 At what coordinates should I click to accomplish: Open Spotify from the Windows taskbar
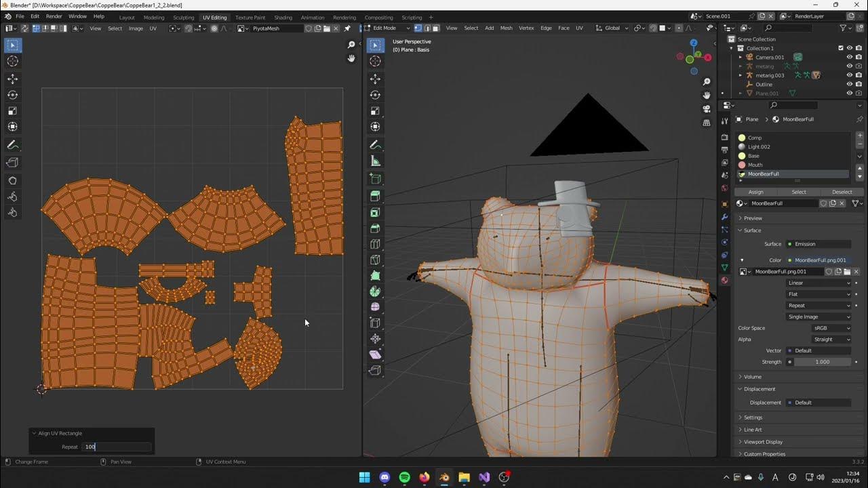[405, 477]
